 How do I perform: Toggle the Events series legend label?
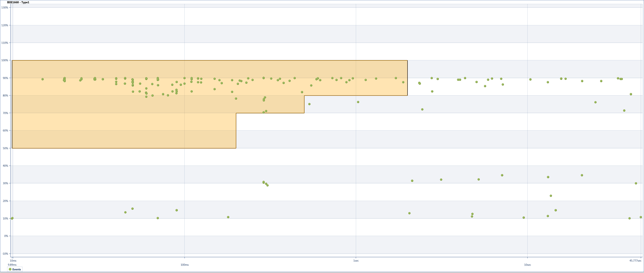point(17,270)
